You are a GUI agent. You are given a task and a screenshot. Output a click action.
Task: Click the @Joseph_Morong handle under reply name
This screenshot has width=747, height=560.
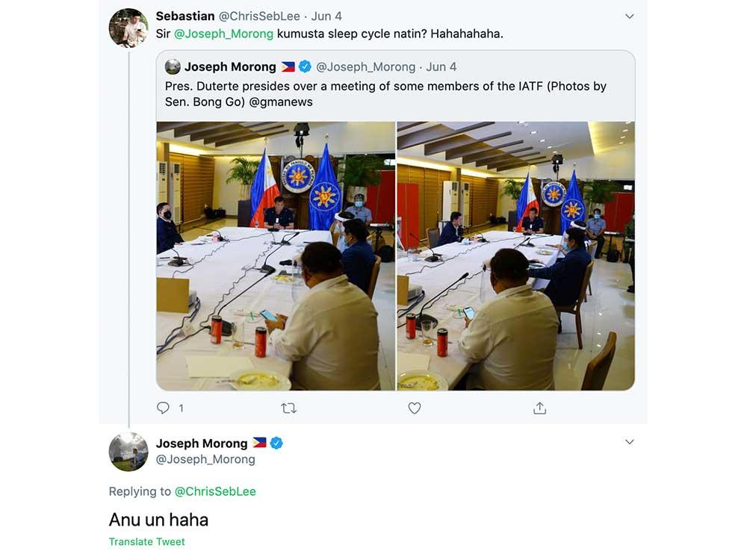pyautogui.click(x=205, y=459)
